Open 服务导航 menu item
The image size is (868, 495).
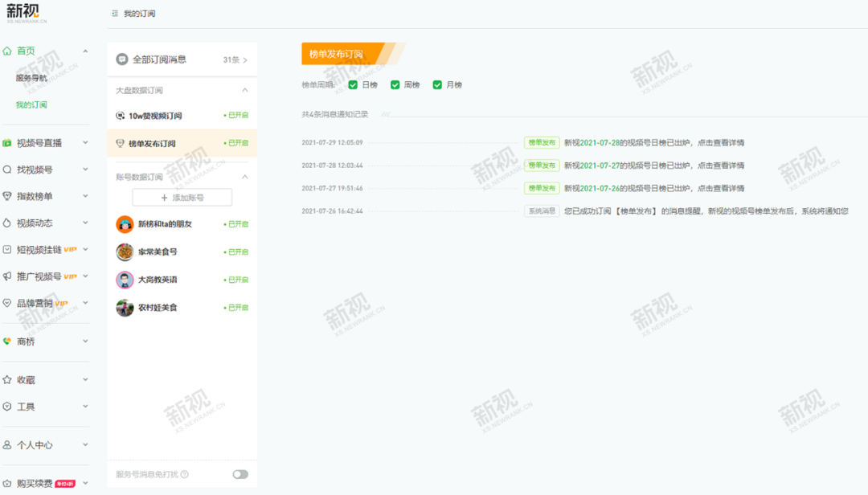click(33, 77)
